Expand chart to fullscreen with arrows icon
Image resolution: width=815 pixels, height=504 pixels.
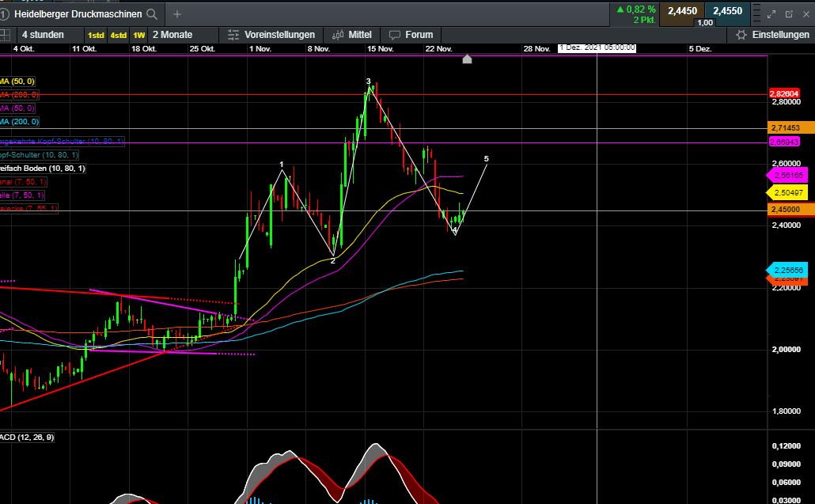(x=771, y=14)
